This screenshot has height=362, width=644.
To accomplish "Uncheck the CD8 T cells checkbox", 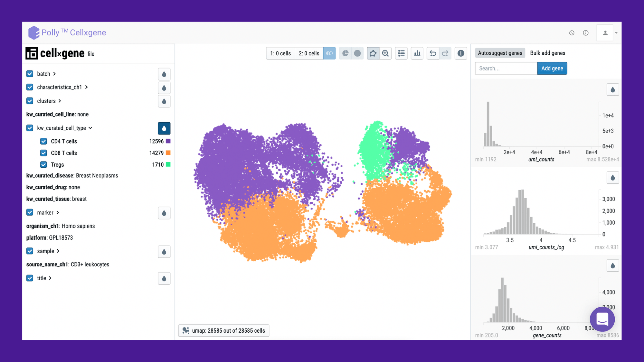I will 43,153.
